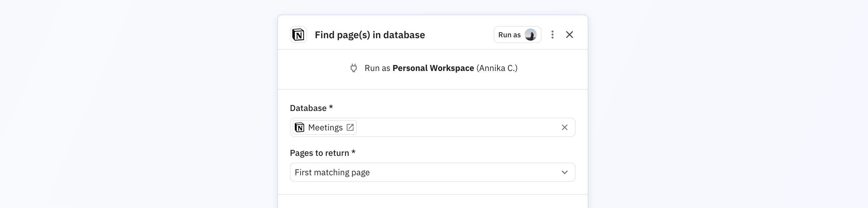Open the three-dot more options menu
The width and height of the screenshot is (868, 208).
pos(552,35)
